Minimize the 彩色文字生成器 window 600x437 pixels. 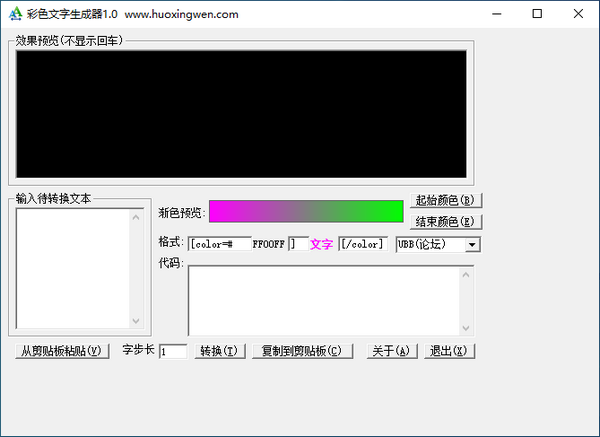(x=492, y=14)
